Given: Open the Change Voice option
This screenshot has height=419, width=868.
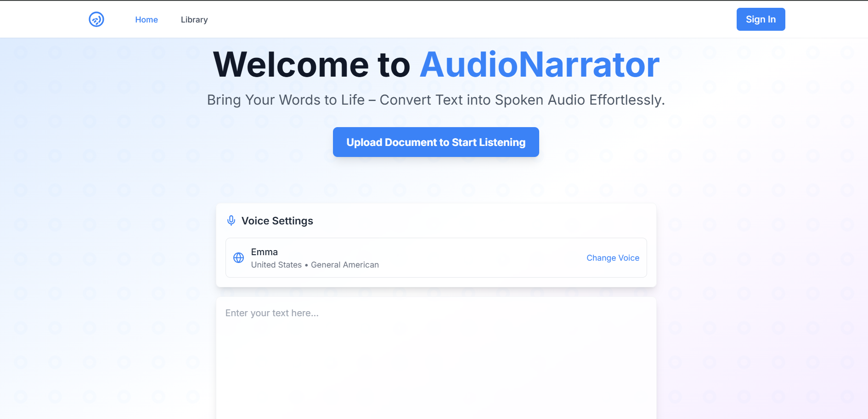Looking at the screenshot, I should [x=613, y=257].
